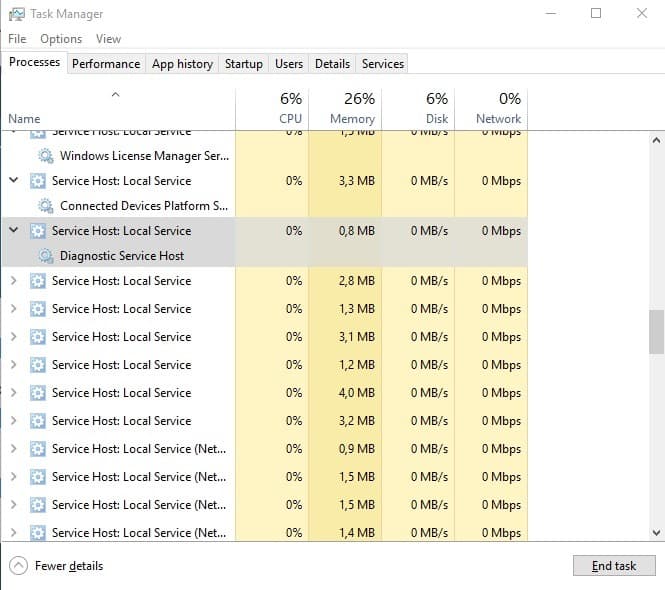Click gear icon beside Connected Devices Platform service

click(x=45, y=206)
